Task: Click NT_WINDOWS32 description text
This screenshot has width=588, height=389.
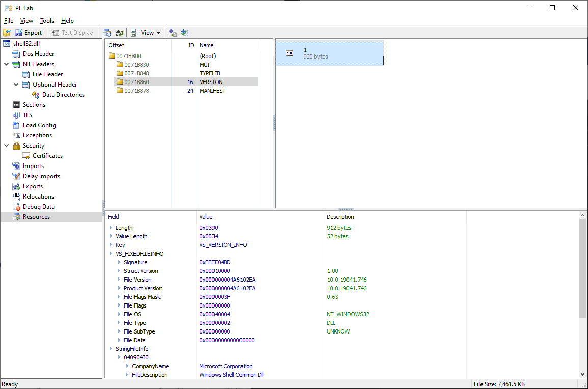Action: pyautogui.click(x=348, y=314)
